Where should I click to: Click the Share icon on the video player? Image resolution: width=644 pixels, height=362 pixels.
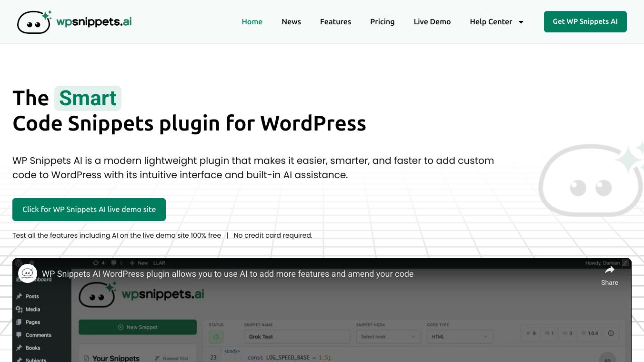pos(610,269)
